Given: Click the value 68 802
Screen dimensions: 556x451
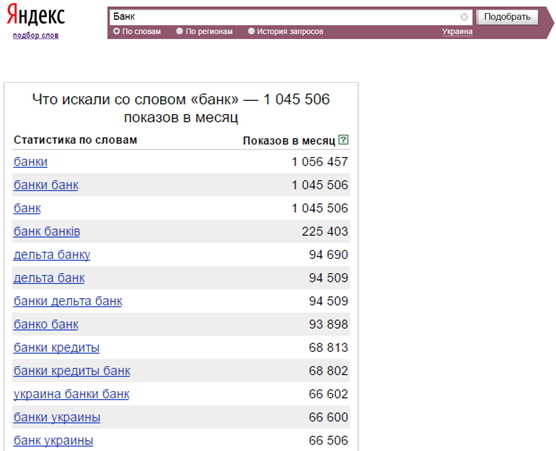Looking at the screenshot, I should (x=328, y=371).
